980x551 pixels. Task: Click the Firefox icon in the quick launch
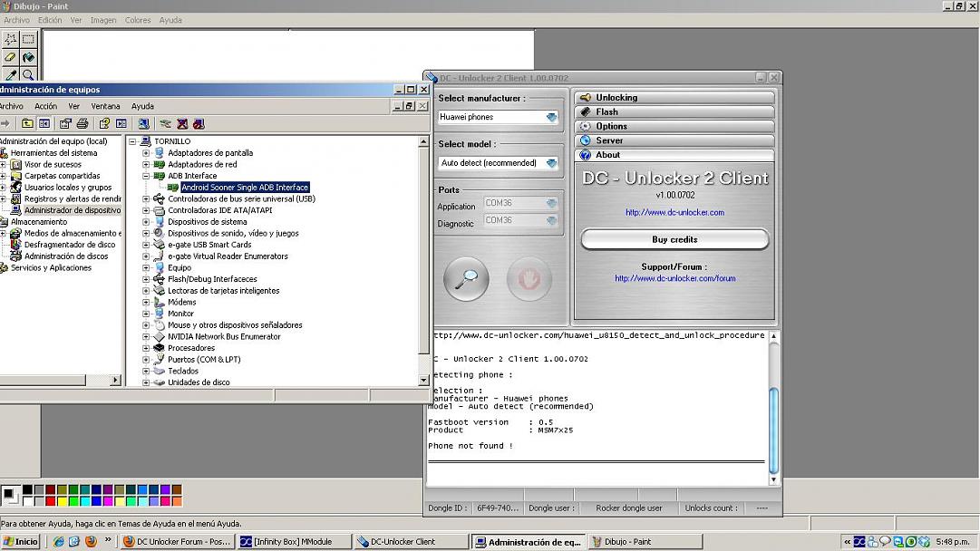point(91,542)
